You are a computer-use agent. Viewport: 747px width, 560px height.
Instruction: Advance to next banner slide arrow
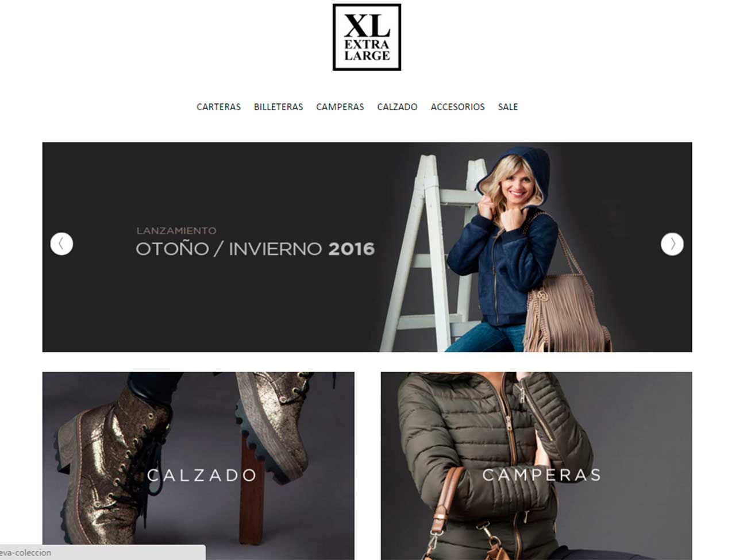(672, 244)
